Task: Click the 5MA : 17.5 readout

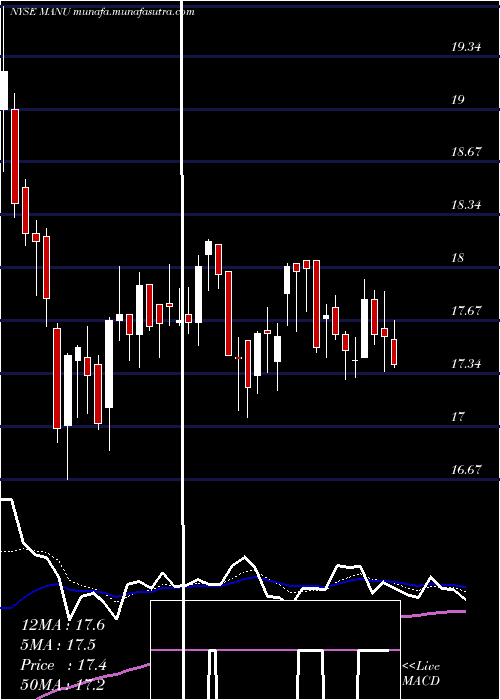Action: pyautogui.click(x=58, y=645)
